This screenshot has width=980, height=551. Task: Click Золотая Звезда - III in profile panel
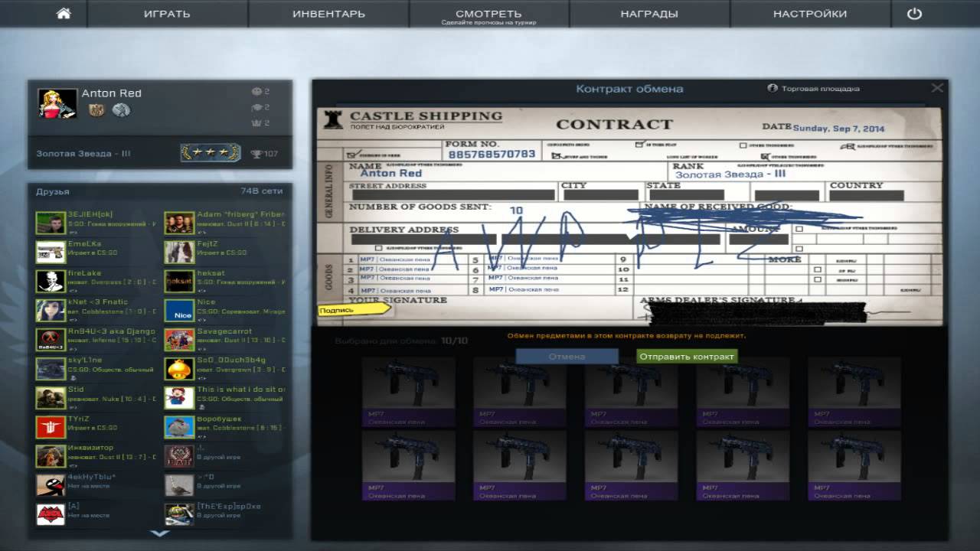[x=83, y=154]
